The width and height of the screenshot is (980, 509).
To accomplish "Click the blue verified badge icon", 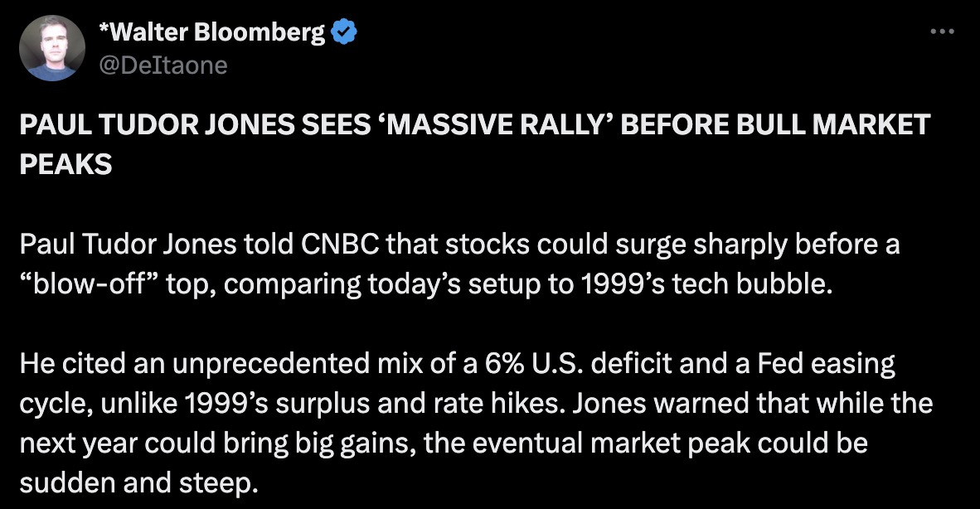I will pos(344,32).
